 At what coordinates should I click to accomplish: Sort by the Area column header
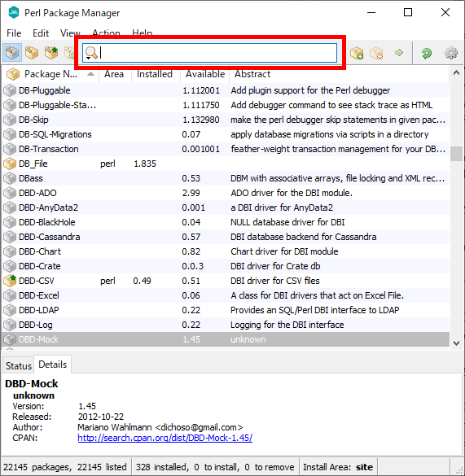(115, 74)
